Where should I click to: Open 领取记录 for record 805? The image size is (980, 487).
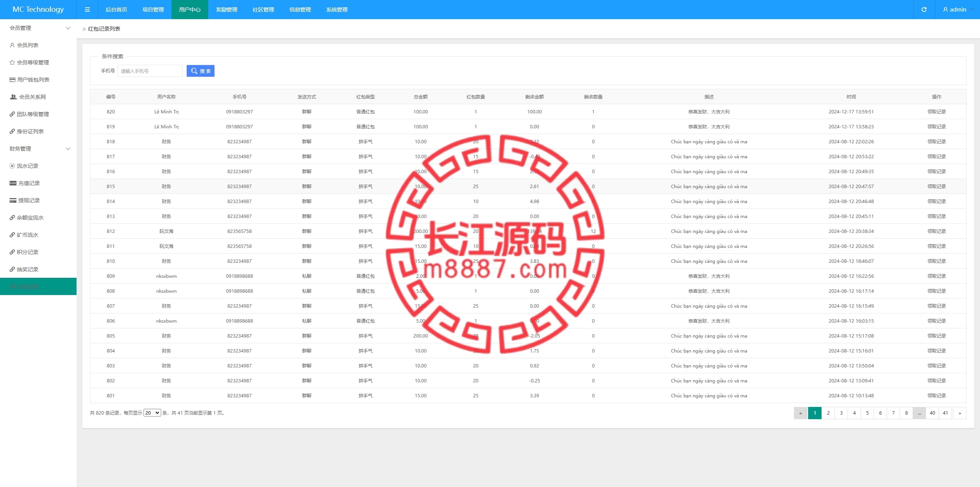[x=936, y=336]
